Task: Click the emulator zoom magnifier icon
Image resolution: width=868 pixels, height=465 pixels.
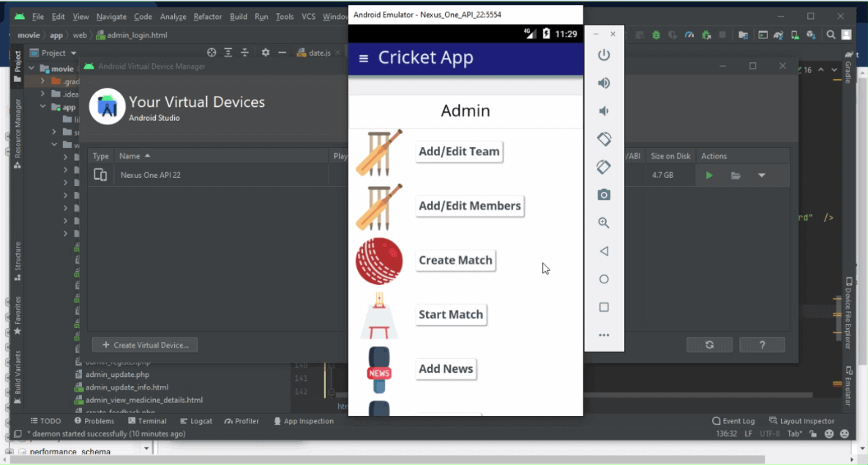Action: (604, 223)
